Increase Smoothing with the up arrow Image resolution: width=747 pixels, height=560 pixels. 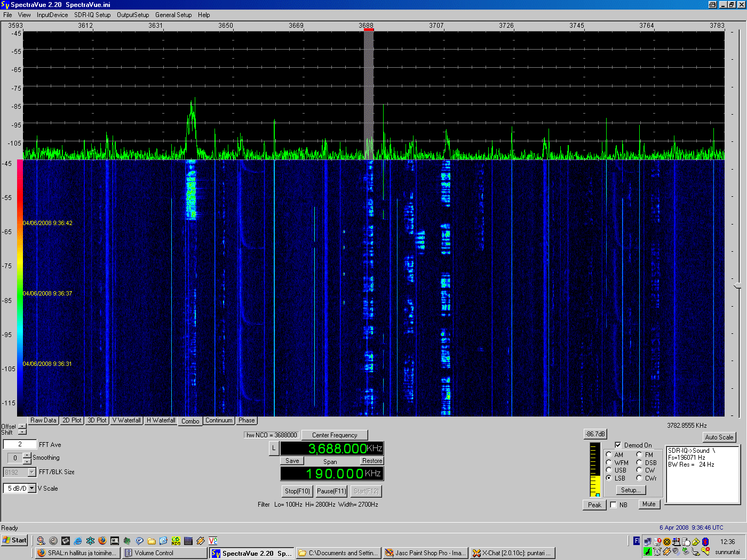pyautogui.click(x=27, y=455)
